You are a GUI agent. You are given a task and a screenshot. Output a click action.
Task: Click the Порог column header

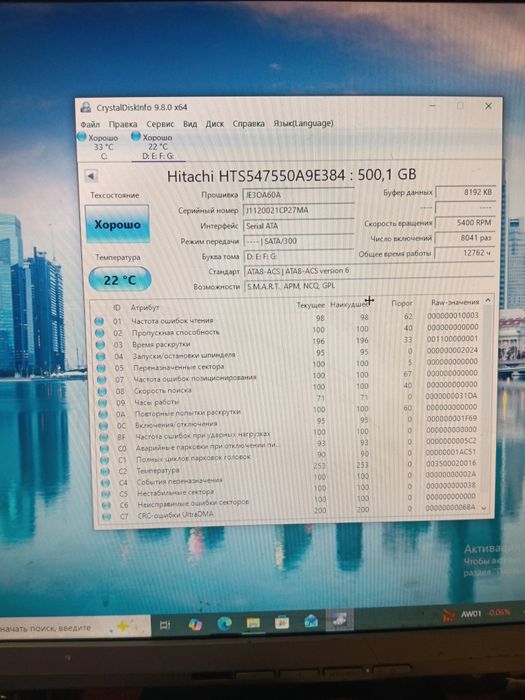(402, 303)
